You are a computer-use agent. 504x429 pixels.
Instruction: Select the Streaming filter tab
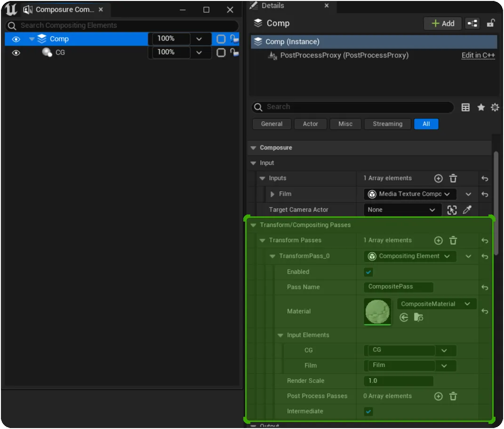point(387,124)
